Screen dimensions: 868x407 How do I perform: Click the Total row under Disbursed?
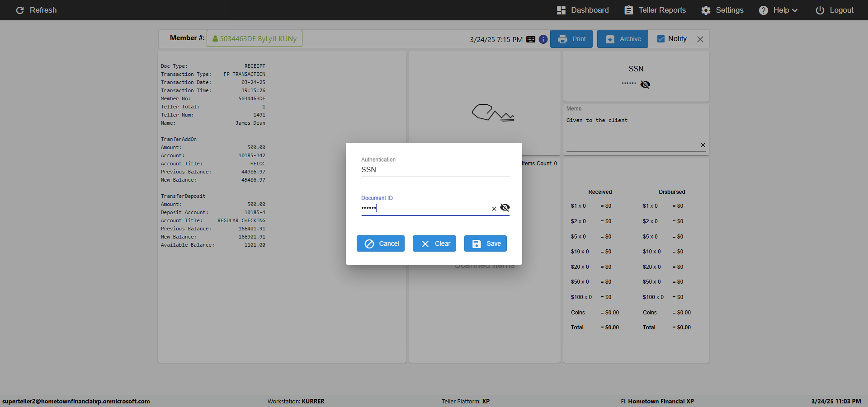tap(667, 327)
